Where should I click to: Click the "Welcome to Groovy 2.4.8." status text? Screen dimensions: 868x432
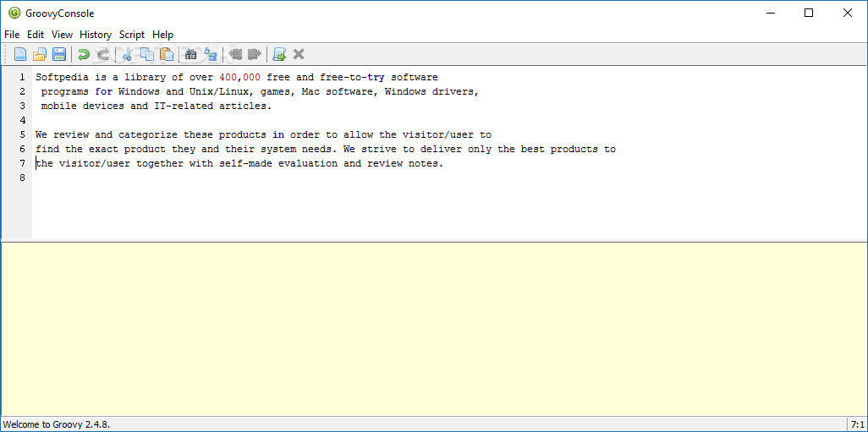[x=57, y=424]
